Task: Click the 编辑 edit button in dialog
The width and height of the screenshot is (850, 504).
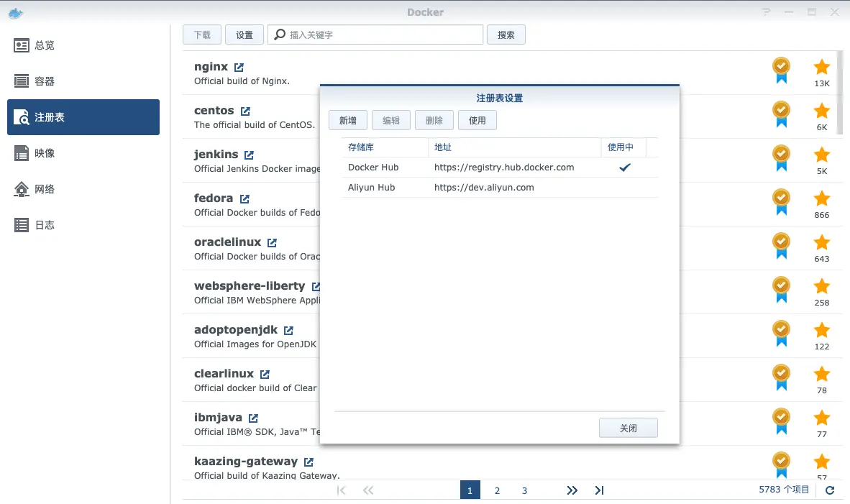Action: click(391, 120)
